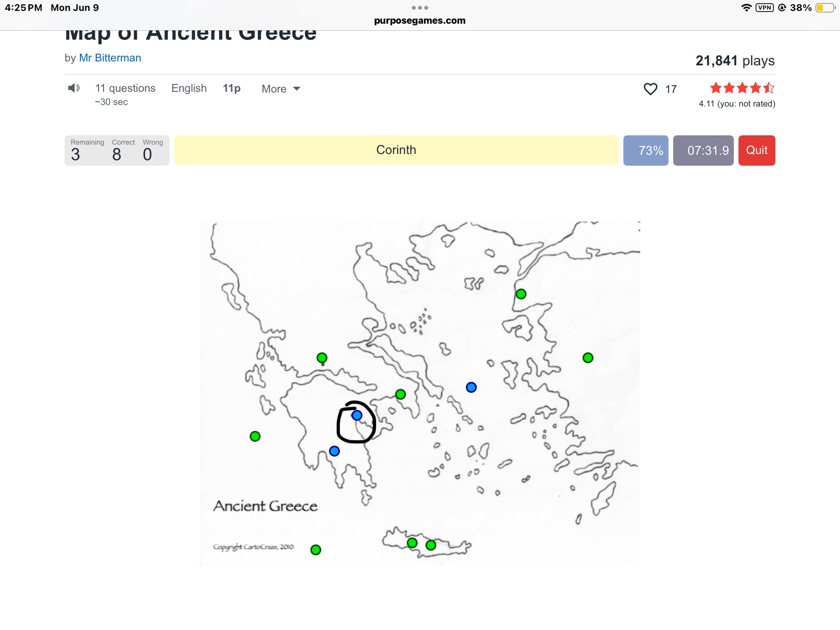
Task: Click the Wi-Fi status icon
Action: [746, 8]
